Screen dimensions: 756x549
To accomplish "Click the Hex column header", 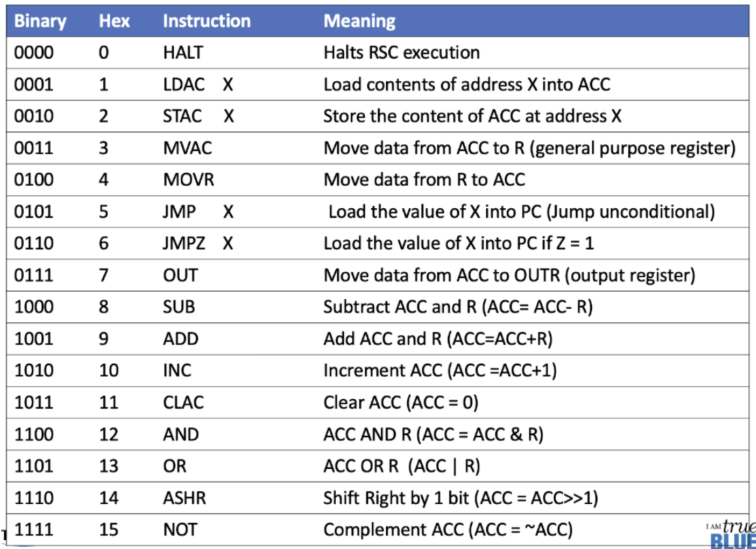I will (x=114, y=21).
